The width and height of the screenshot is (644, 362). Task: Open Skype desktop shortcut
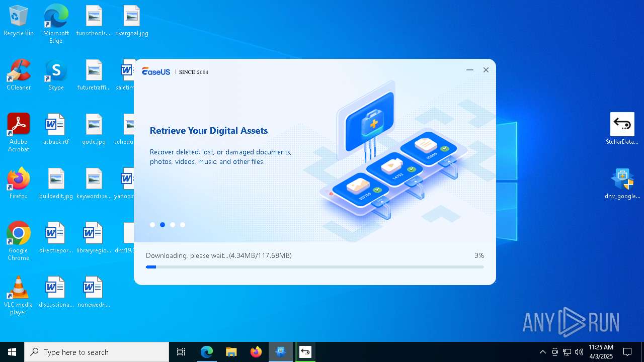[56, 75]
